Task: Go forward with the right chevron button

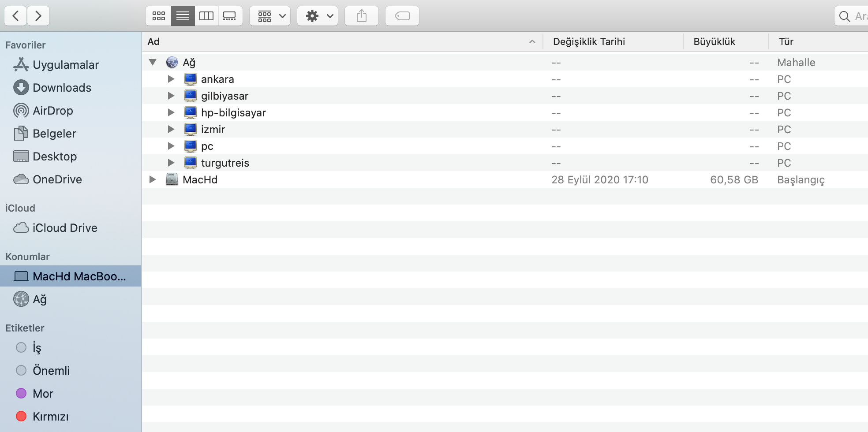Action: tap(38, 16)
